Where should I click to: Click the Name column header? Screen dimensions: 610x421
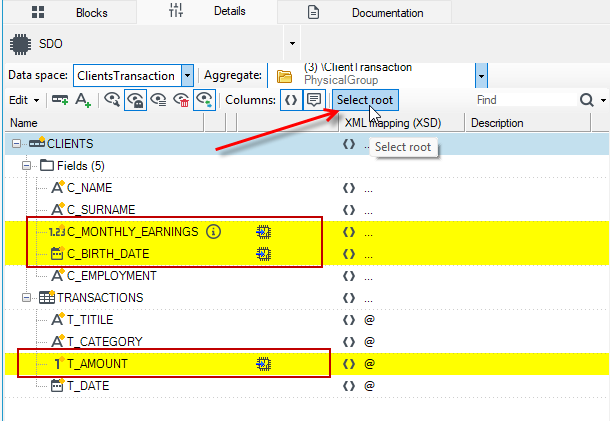pos(104,123)
